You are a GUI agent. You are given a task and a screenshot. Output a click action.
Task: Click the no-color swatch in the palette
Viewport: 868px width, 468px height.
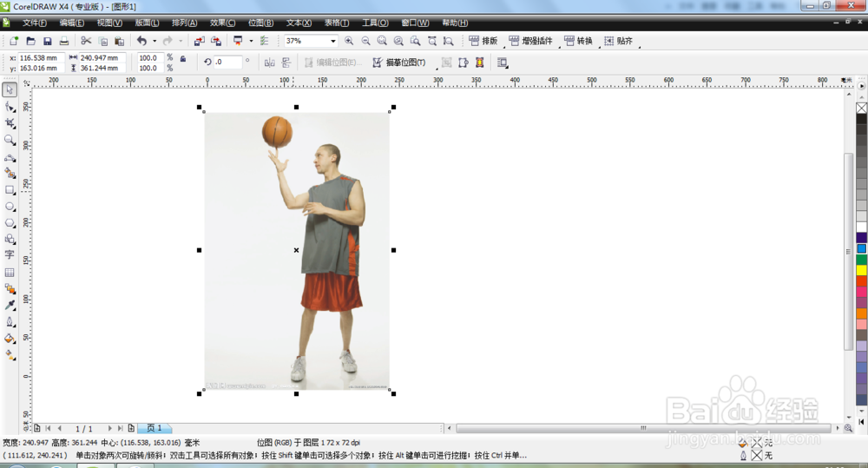tap(861, 108)
